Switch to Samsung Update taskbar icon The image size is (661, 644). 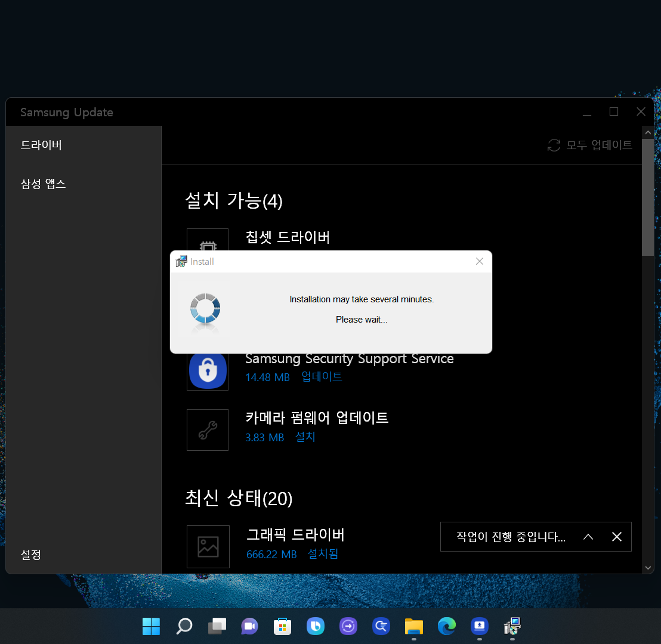[480, 626]
